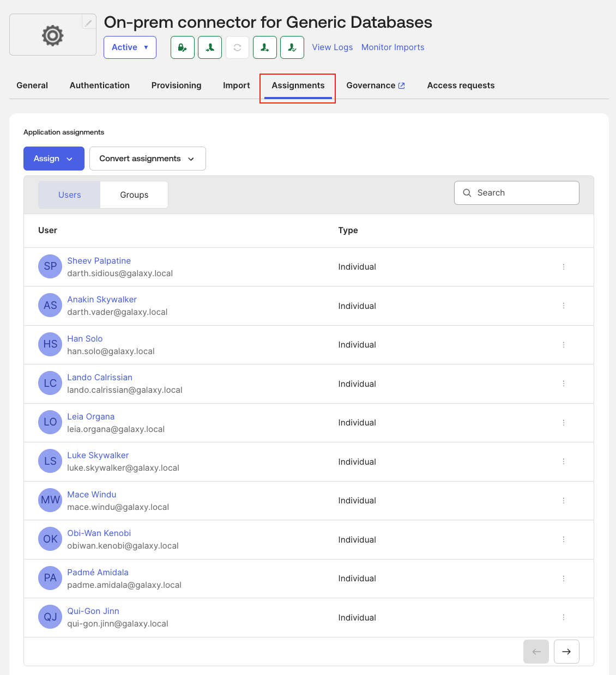Click the View Logs link

click(x=332, y=47)
